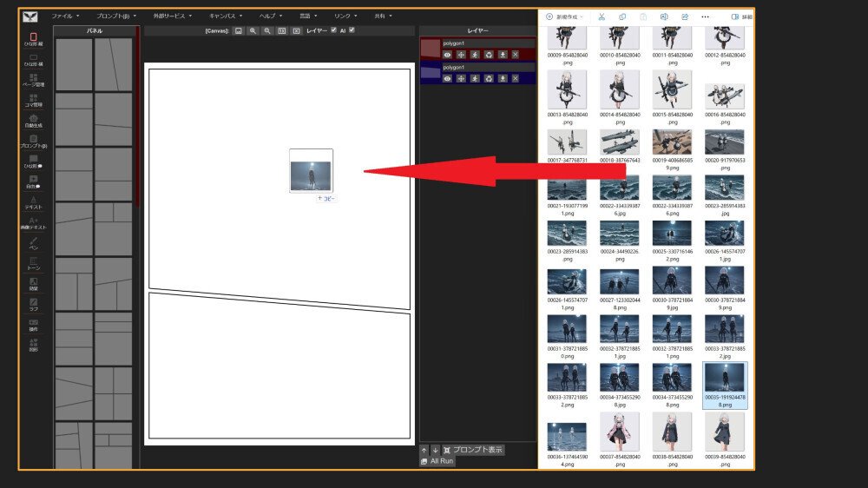Select file 00035-191924478 8.png in explorer

(x=725, y=386)
